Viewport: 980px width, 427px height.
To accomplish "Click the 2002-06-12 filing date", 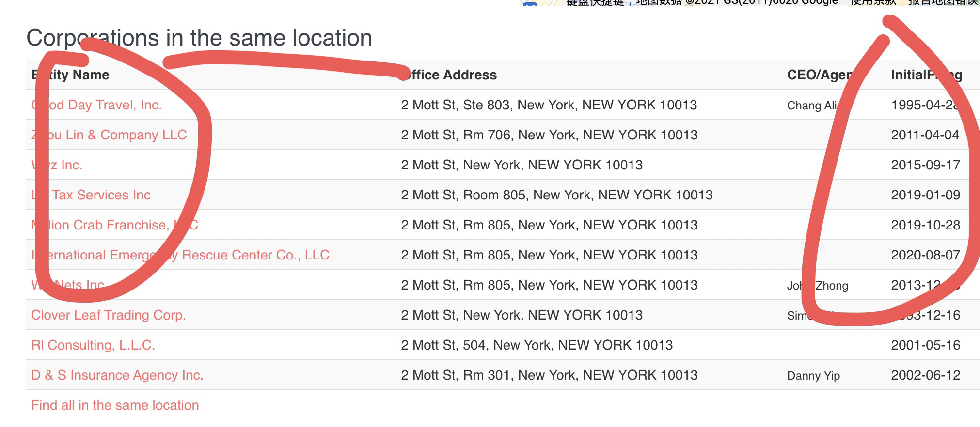I will point(926,375).
